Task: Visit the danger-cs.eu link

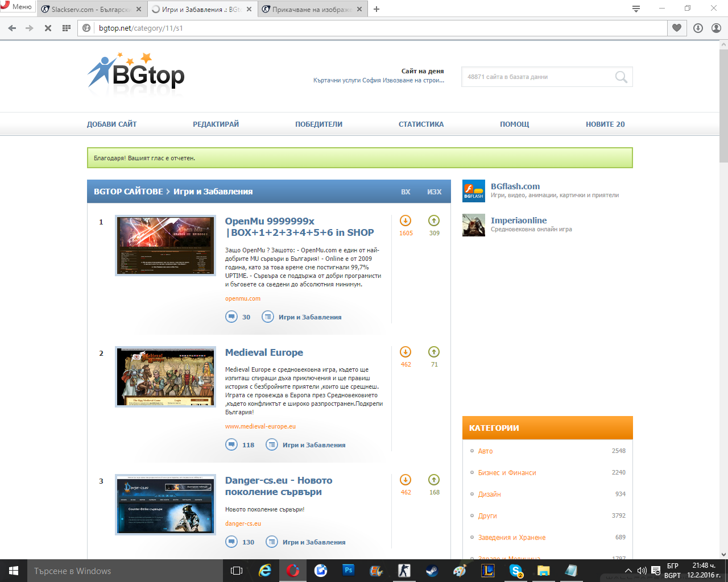Action: tap(243, 523)
